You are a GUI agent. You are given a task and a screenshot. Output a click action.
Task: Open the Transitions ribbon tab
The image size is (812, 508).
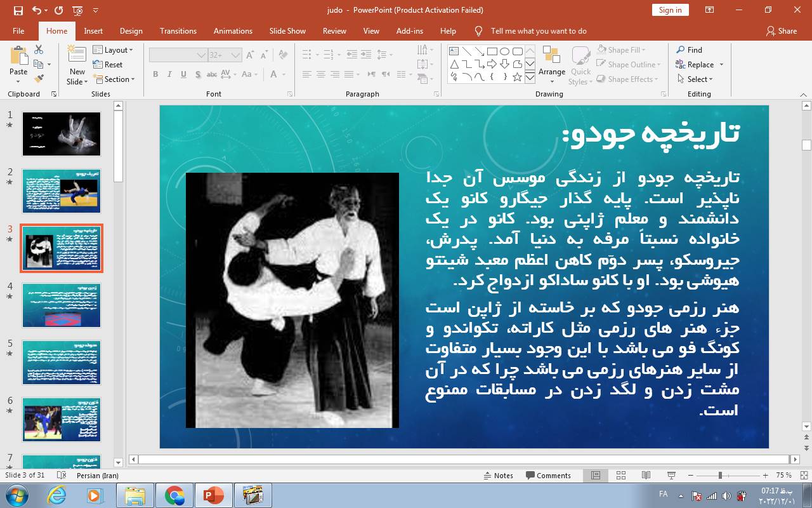tap(178, 30)
